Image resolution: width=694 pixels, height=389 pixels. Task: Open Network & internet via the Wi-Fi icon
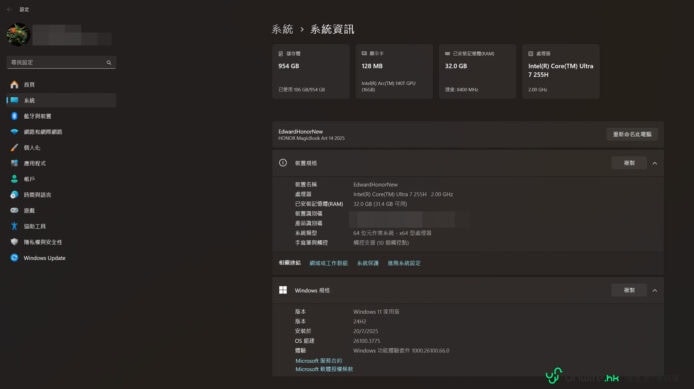pyautogui.click(x=14, y=132)
